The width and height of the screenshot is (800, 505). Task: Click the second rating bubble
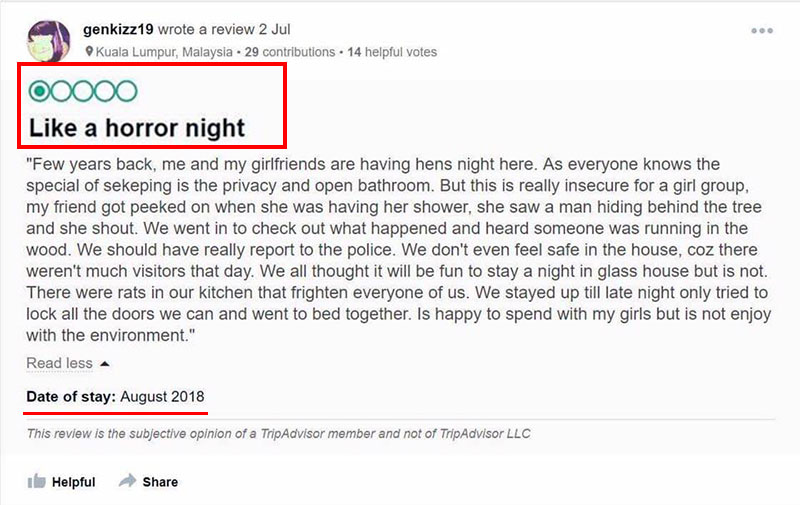(x=61, y=91)
